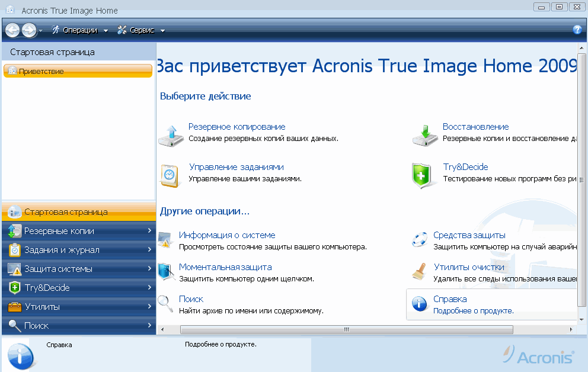
Task: Select the Утилиты navigation tab
Action: [79, 306]
